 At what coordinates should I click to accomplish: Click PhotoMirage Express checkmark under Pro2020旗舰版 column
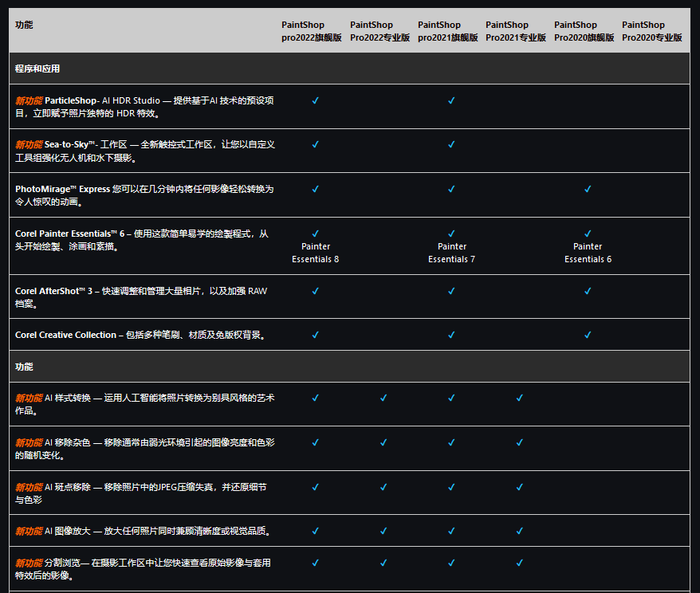(x=588, y=189)
